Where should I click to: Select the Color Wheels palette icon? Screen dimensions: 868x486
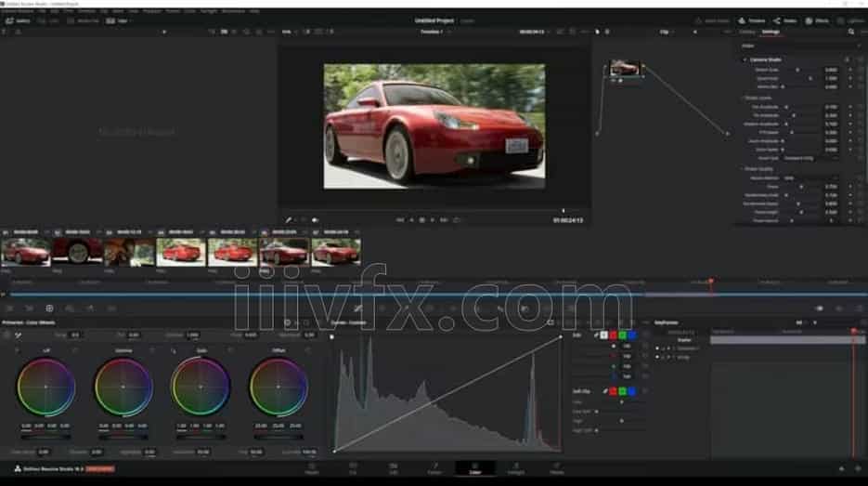(49, 308)
